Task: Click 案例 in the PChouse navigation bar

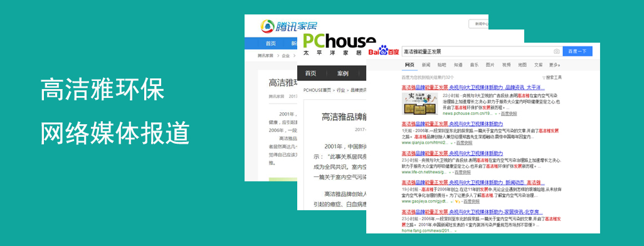Action: click(343, 73)
